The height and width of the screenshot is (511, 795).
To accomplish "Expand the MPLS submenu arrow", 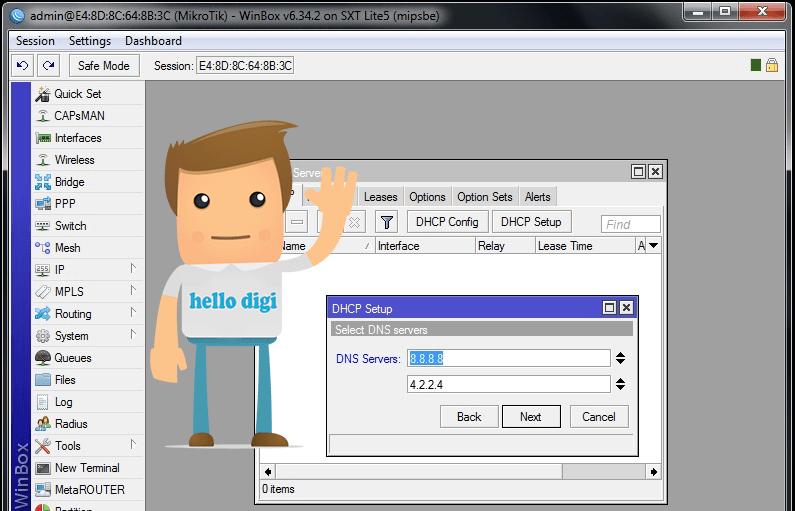I will click(x=133, y=290).
